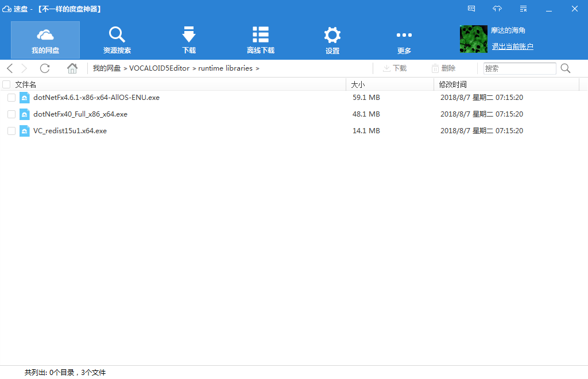Select file name VC_redist15u1.x64.exe

(x=70, y=131)
